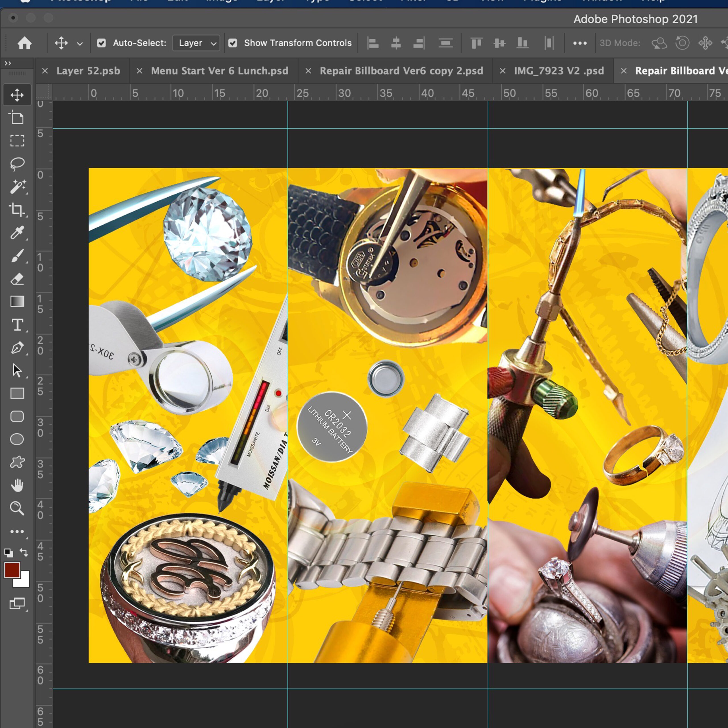Open the align options ellipsis button
The height and width of the screenshot is (728, 728).
pyautogui.click(x=580, y=43)
